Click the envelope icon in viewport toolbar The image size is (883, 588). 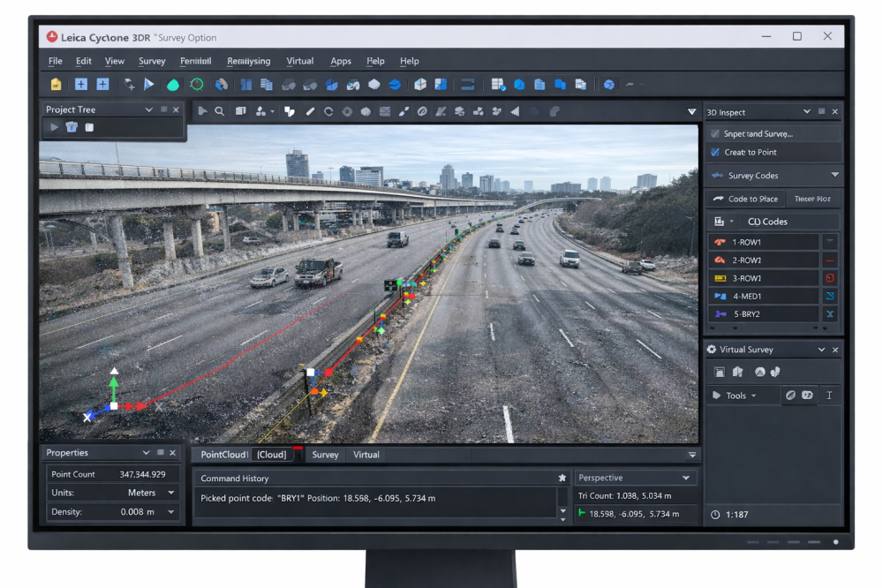[385, 111]
